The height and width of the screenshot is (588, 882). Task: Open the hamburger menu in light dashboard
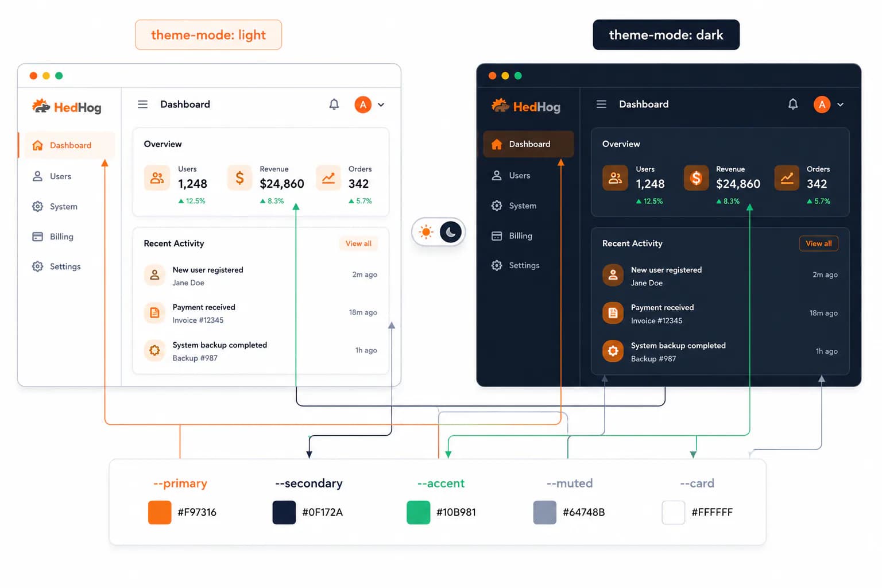(142, 104)
